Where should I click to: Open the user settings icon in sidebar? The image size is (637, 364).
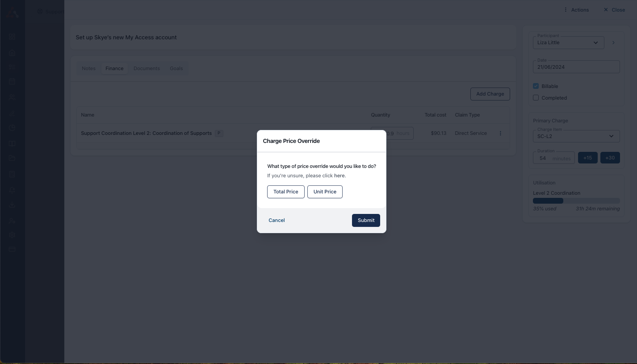(12, 221)
